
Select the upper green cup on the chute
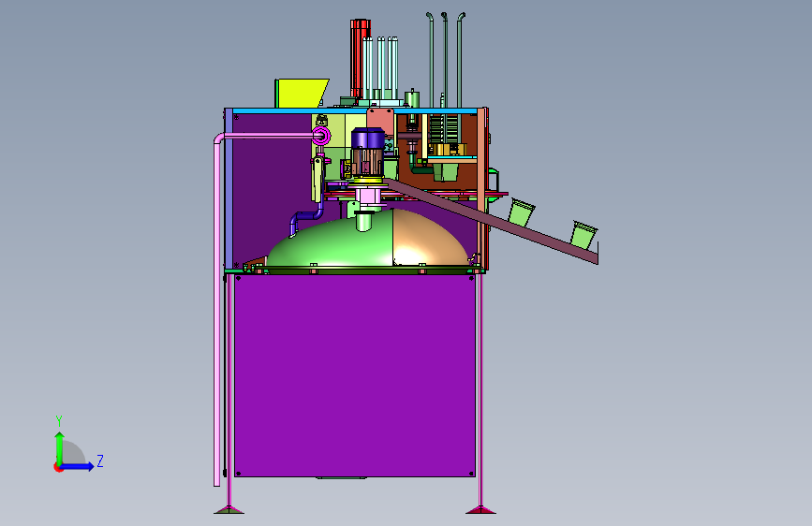[521, 212]
